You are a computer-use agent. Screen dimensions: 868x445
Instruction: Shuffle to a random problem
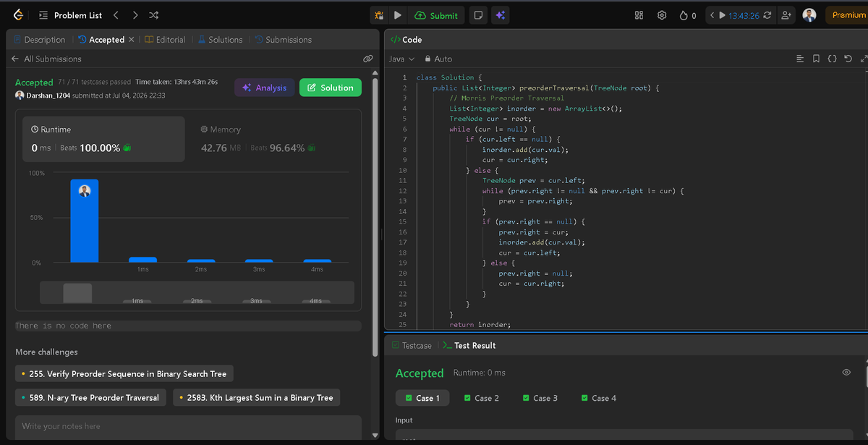pyautogui.click(x=153, y=15)
